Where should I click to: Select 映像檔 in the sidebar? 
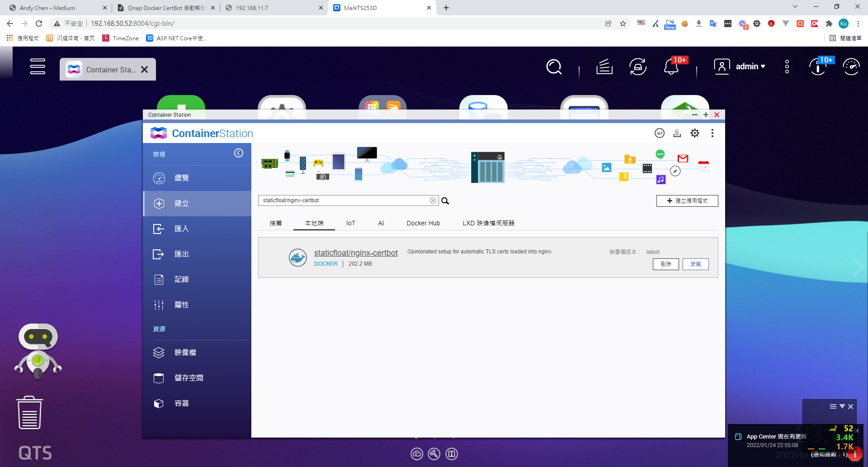[x=185, y=353]
